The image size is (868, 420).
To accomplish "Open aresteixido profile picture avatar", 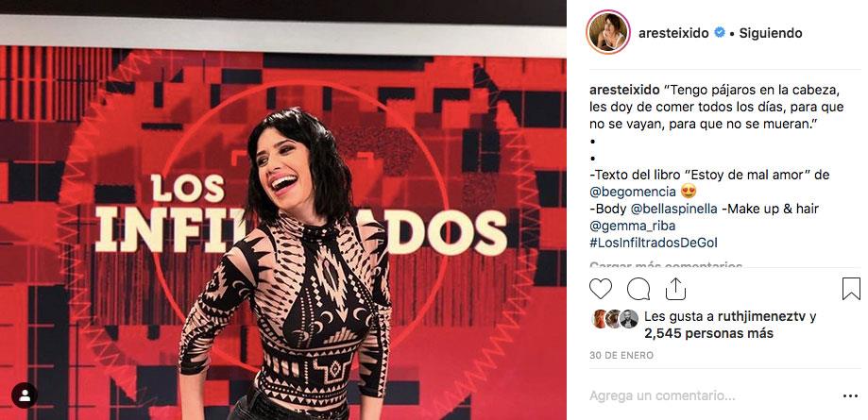I will coord(608,32).
